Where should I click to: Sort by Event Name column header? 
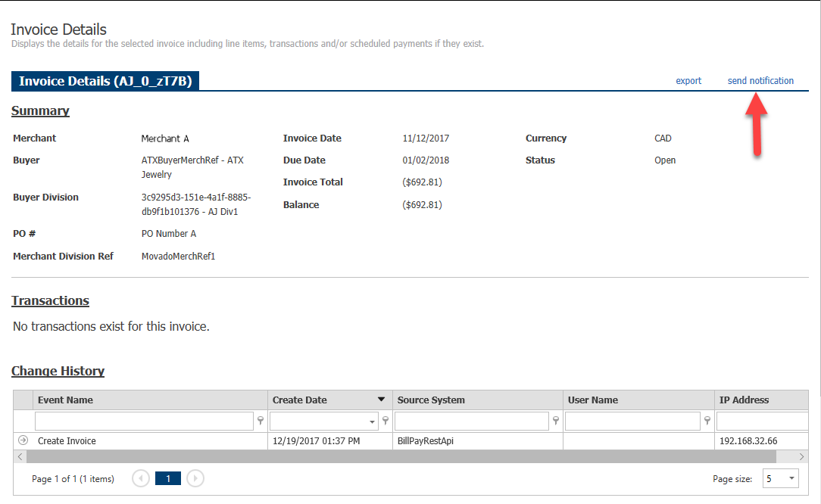(x=65, y=400)
